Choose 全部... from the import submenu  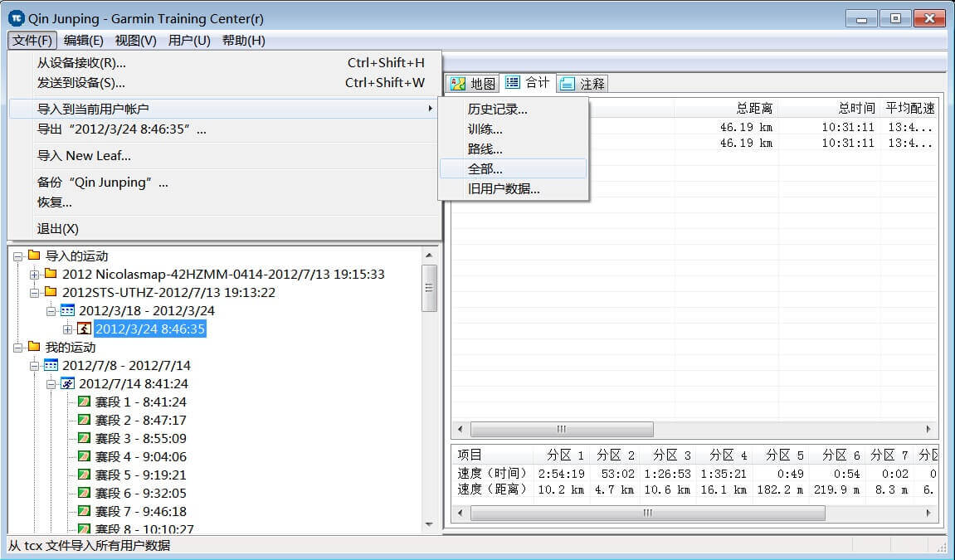click(x=513, y=168)
